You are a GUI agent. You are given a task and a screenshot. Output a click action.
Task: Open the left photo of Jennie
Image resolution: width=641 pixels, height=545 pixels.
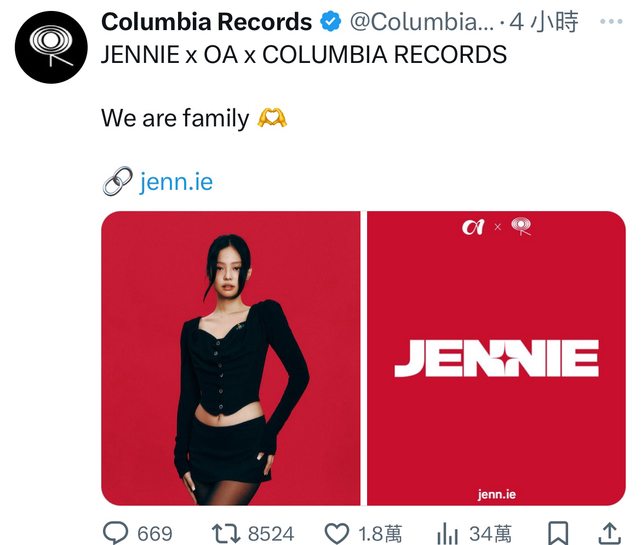[231, 358]
